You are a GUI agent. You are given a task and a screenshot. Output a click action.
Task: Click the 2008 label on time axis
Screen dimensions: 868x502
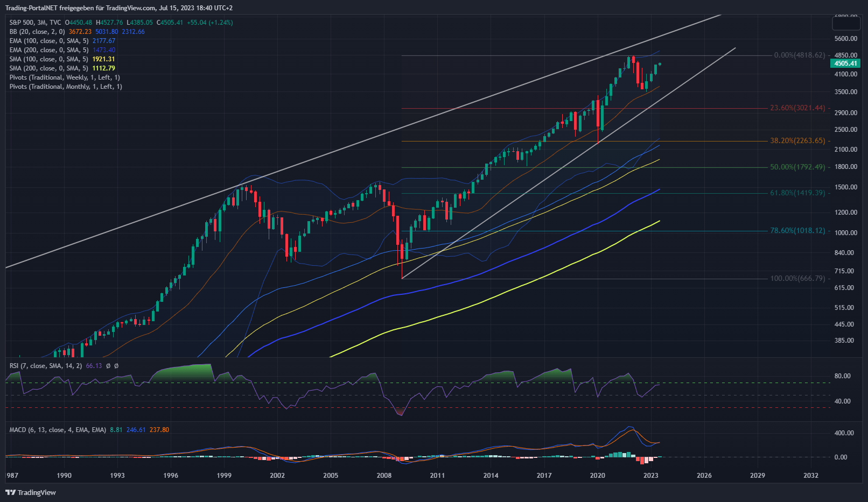[x=384, y=475]
